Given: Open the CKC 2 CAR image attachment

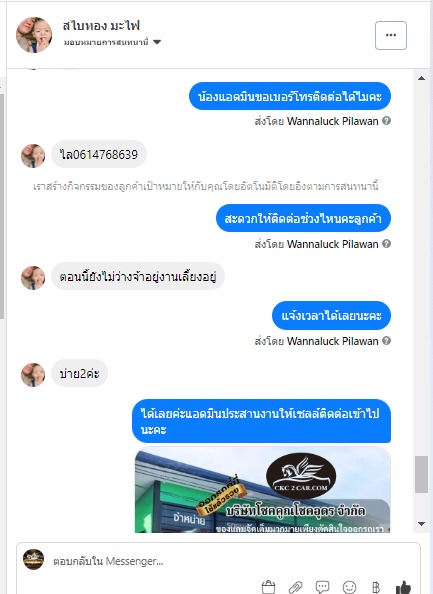Looking at the screenshot, I should click(263, 490).
